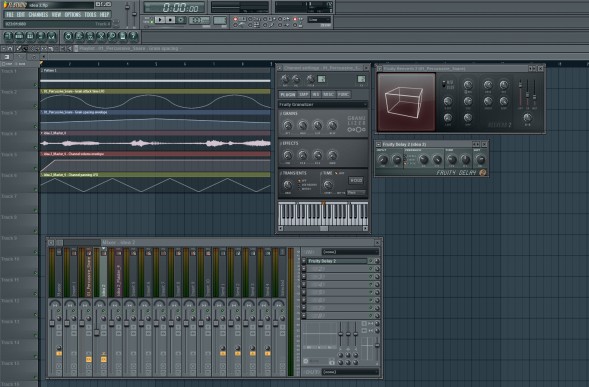The height and width of the screenshot is (387, 589).
Task: Toggle the HOLD switch in Granulizer
Action: (356, 180)
